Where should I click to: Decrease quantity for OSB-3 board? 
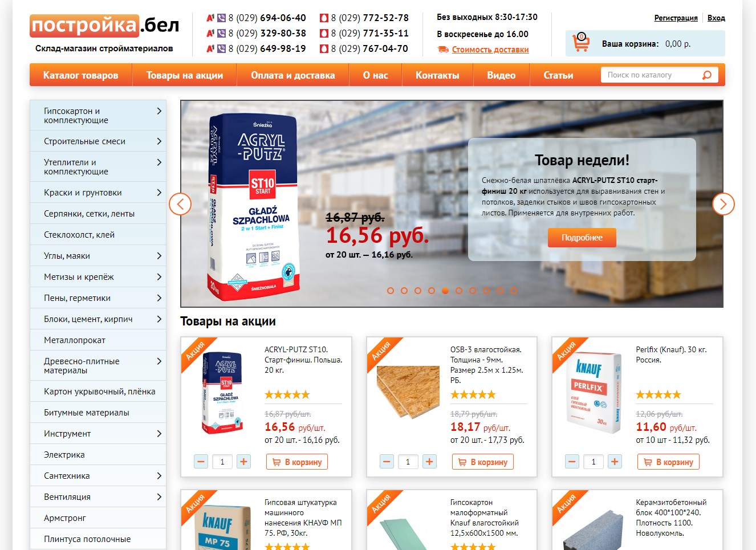click(x=387, y=462)
